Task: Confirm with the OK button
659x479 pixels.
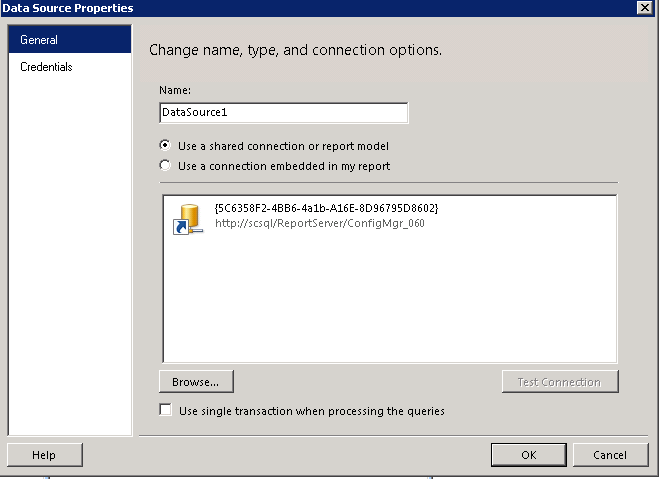Action: [x=528, y=455]
